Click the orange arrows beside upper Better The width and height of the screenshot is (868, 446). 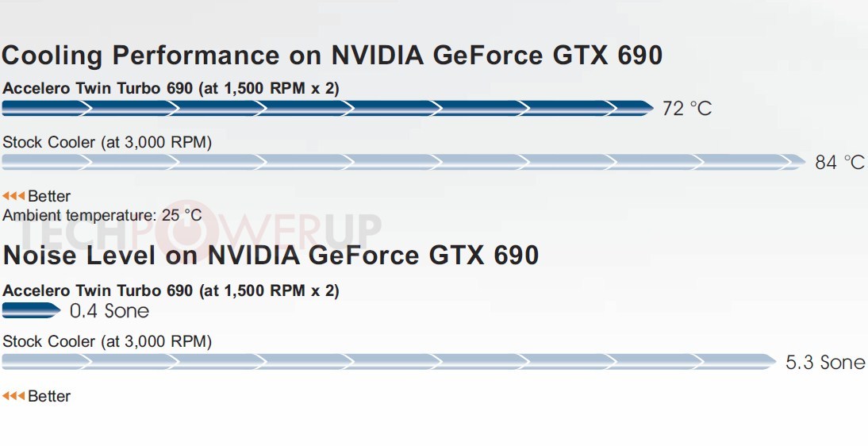(13, 196)
